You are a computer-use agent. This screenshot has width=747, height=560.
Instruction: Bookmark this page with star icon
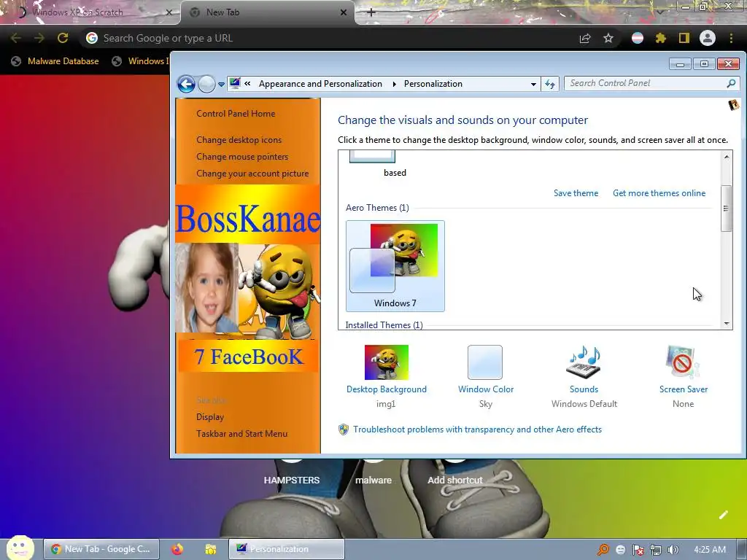[x=608, y=38]
